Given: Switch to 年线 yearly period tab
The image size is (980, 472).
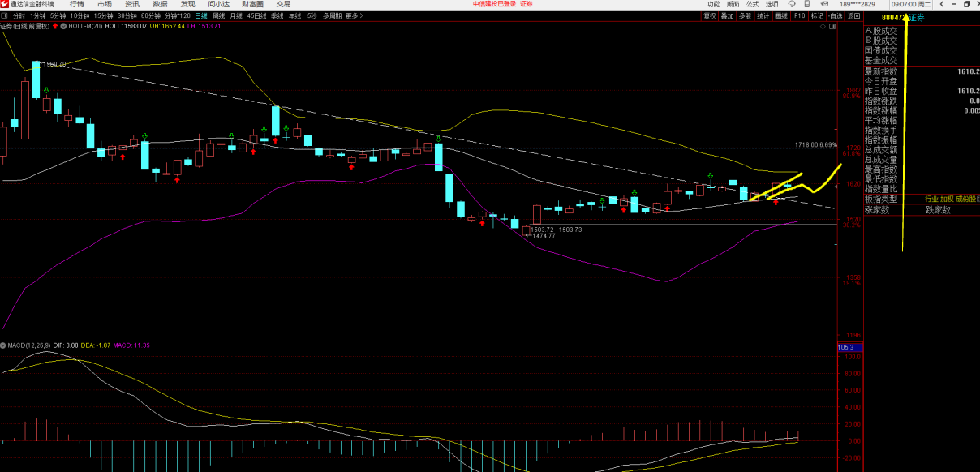Looking at the screenshot, I should pyautogui.click(x=294, y=15).
